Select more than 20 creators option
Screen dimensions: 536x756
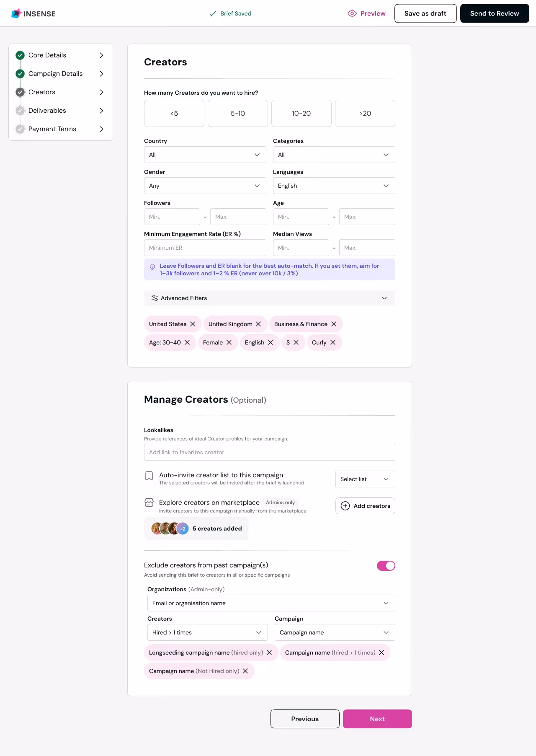click(x=365, y=113)
